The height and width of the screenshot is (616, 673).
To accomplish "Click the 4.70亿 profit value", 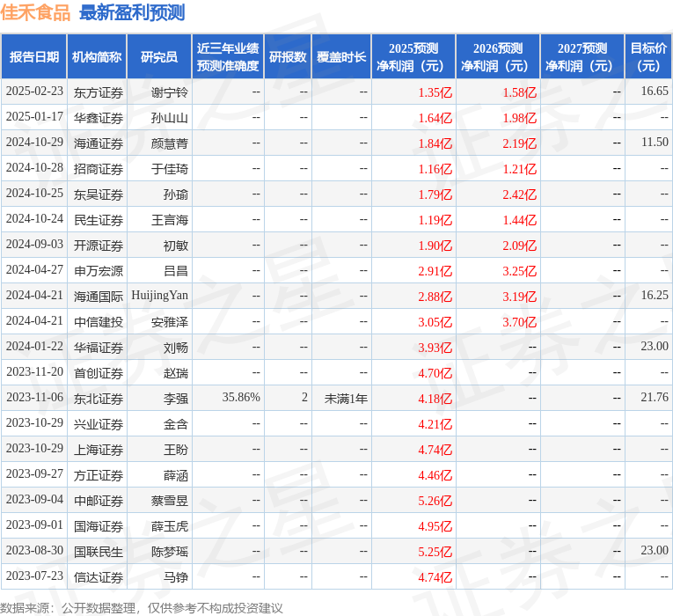I will click(x=435, y=373).
